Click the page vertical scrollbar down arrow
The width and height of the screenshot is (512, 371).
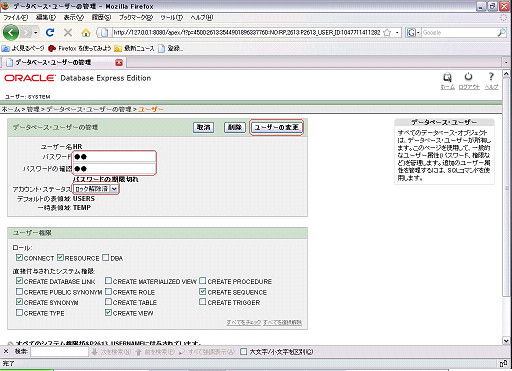pyautogui.click(x=506, y=341)
